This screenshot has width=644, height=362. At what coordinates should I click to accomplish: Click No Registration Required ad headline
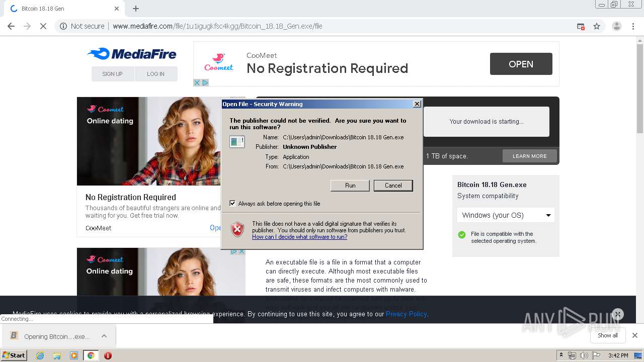[131, 197]
